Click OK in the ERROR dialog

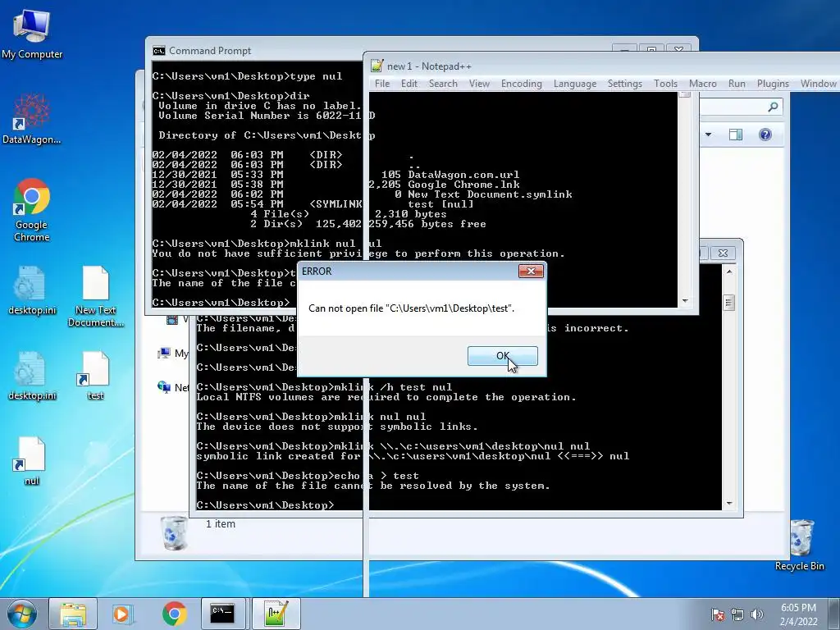coord(502,356)
